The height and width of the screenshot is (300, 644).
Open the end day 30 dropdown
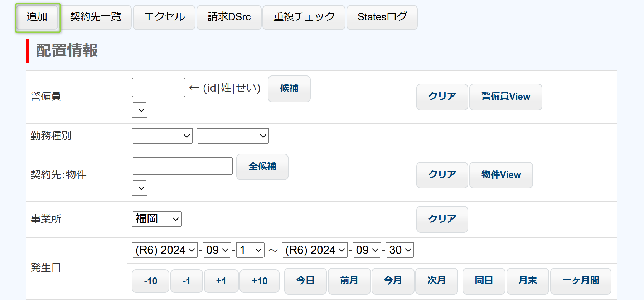400,250
